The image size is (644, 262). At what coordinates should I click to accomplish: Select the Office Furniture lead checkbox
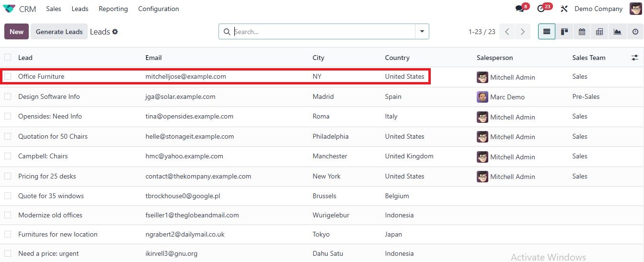8,76
